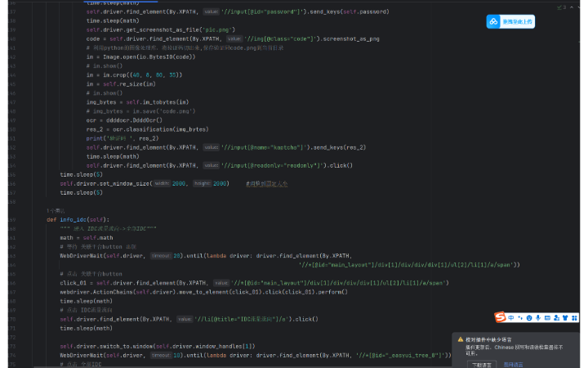Click the download language button in notification
The image size is (588, 368).
482,365
